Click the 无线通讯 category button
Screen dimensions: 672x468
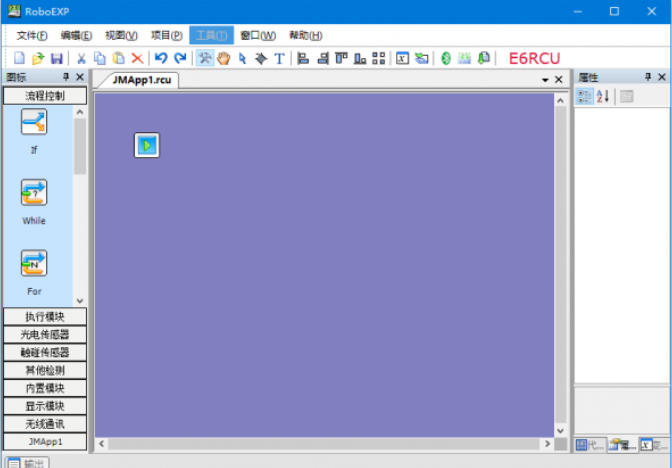[44, 423]
